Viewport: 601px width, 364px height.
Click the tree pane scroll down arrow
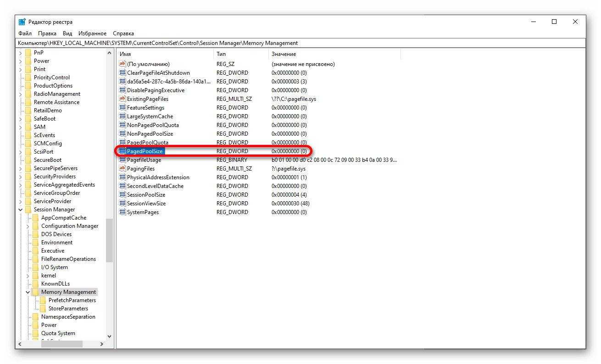(x=109, y=336)
